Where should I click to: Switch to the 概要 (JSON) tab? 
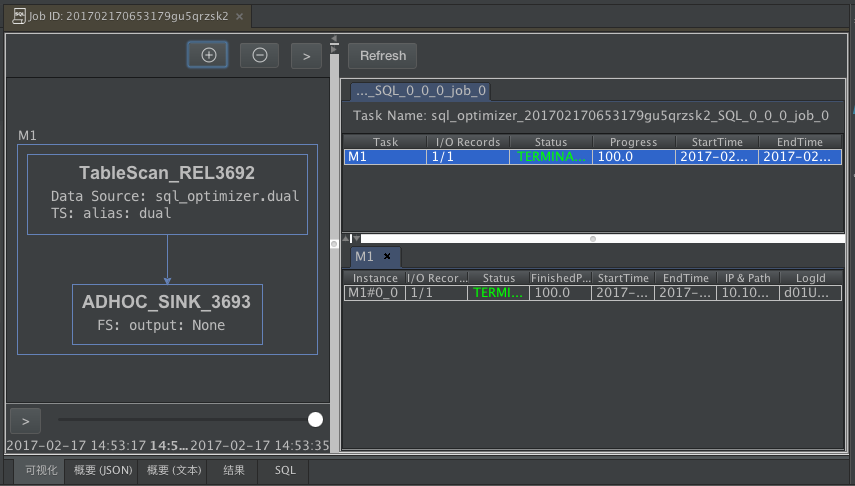[103, 470]
